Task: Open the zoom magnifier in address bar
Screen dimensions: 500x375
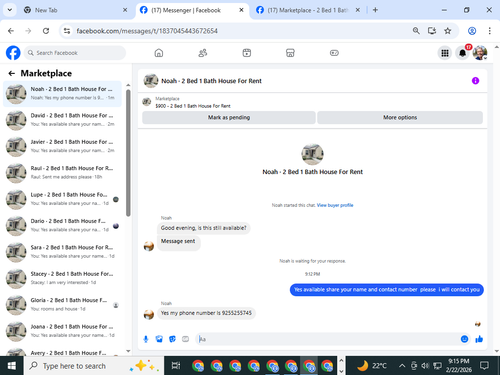Action: (416, 31)
